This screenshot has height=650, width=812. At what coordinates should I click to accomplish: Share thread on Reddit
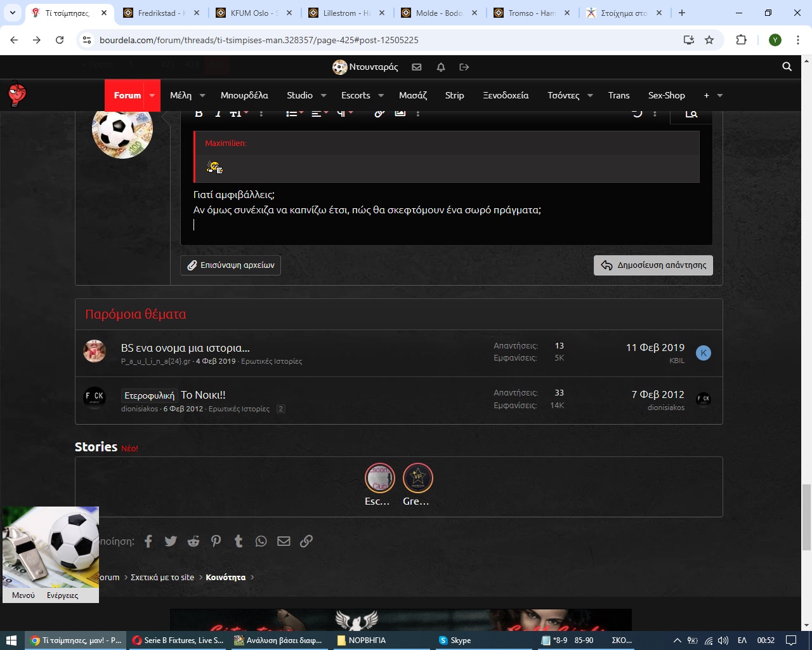point(193,541)
